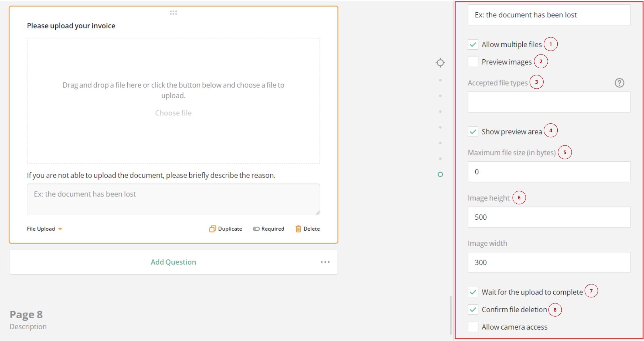
Task: Click Add Question button on page
Action: tap(173, 262)
